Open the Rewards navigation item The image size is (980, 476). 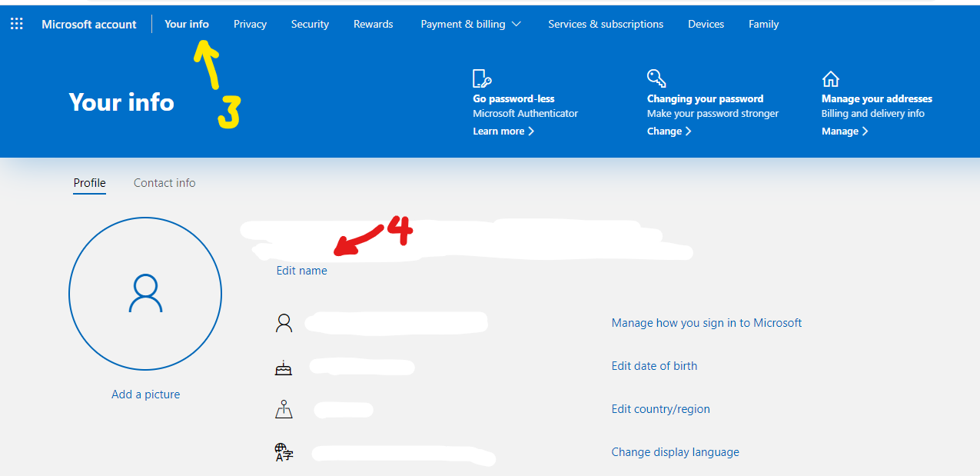click(374, 24)
